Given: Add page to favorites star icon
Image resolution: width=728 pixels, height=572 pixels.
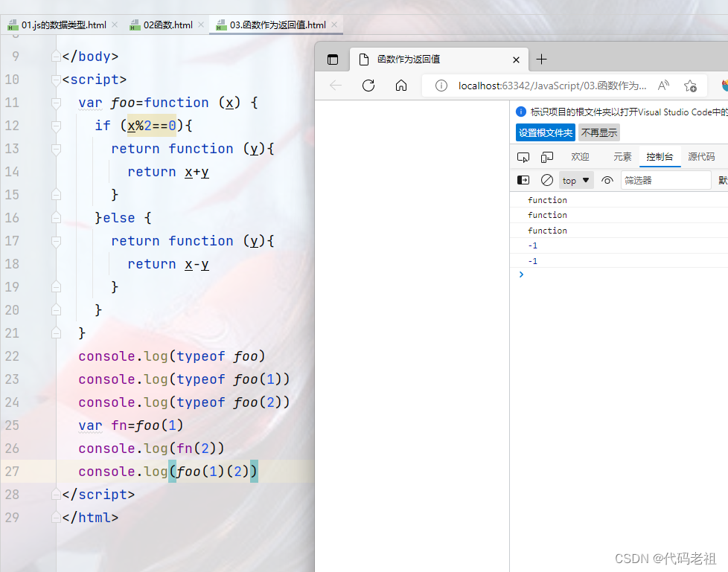Looking at the screenshot, I should [690, 86].
